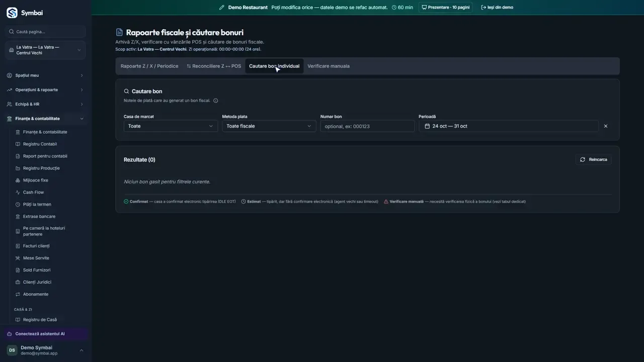Screen dimensions: 644x362
Task: Click the Mese Servite utensils icon
Action: point(18,258)
